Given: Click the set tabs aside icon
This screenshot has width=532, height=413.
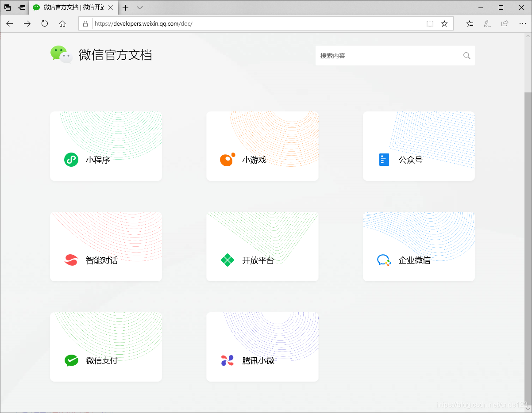Looking at the screenshot, I should point(22,8).
